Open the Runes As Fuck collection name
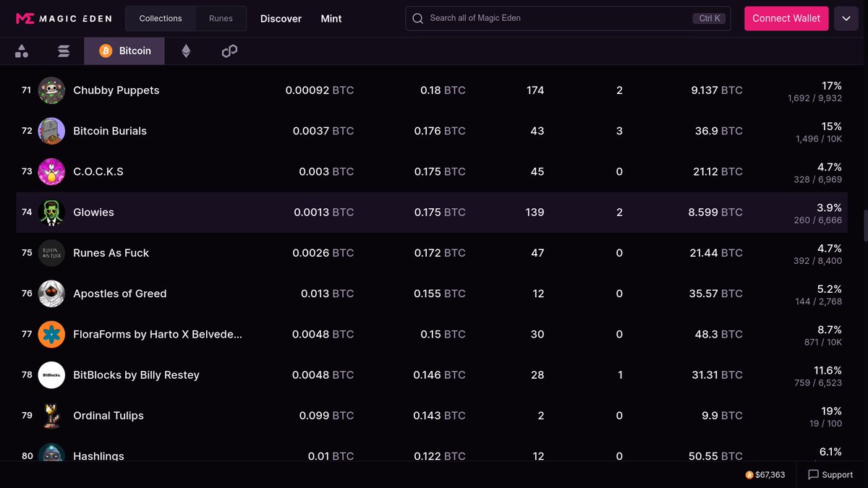This screenshot has width=868, height=488. pos(111,253)
